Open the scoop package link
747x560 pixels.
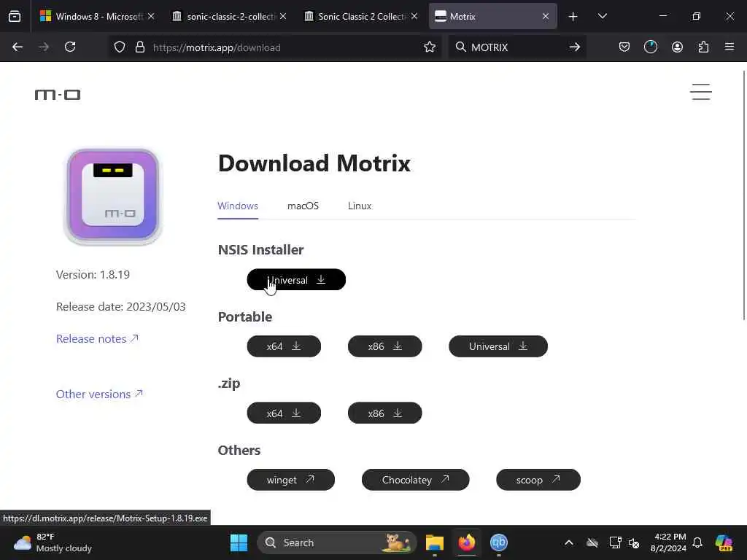(x=538, y=480)
